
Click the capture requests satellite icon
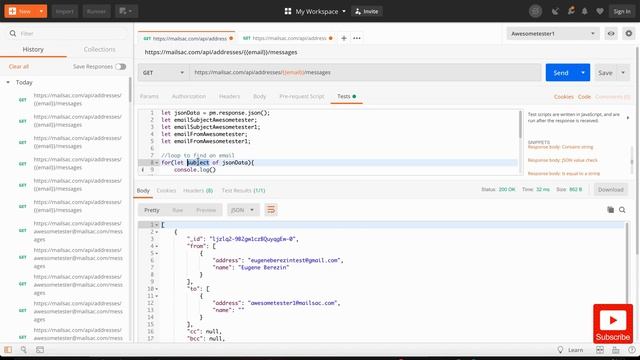pos(555,11)
